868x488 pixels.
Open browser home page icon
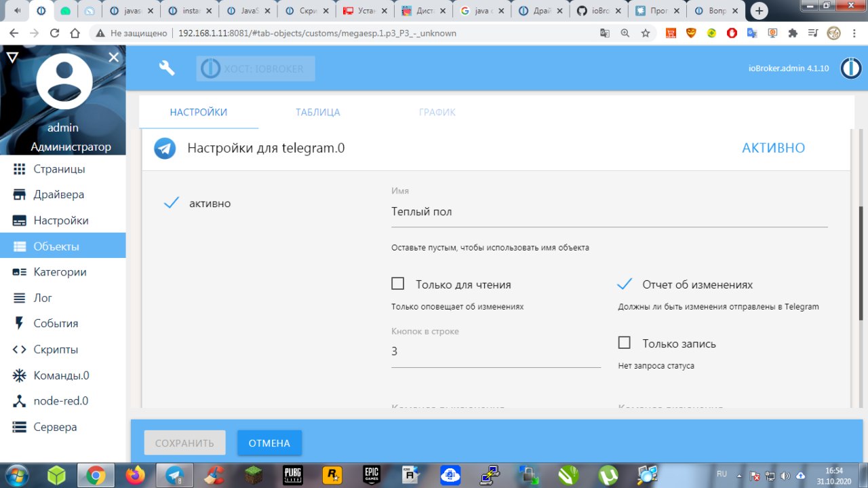75,33
